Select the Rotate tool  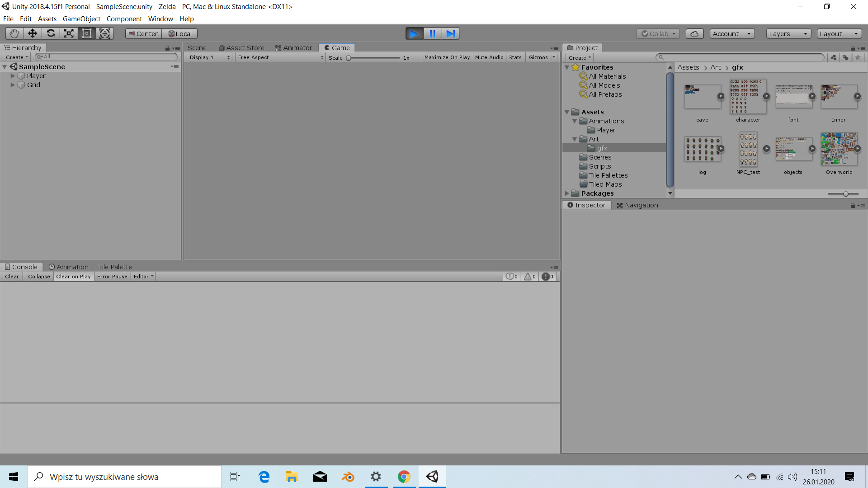(51, 33)
